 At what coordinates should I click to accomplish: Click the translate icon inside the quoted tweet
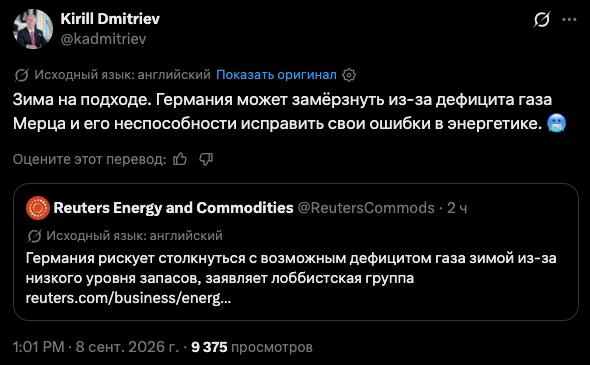point(34,236)
